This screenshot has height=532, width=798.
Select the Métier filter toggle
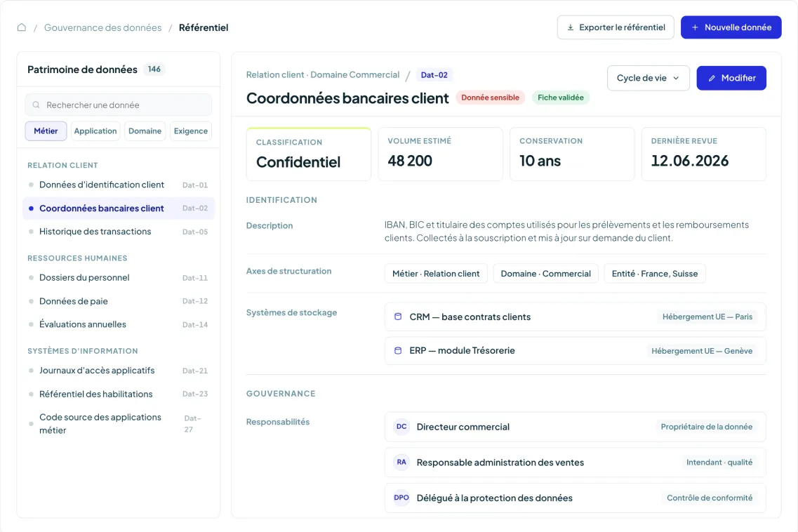(46, 131)
